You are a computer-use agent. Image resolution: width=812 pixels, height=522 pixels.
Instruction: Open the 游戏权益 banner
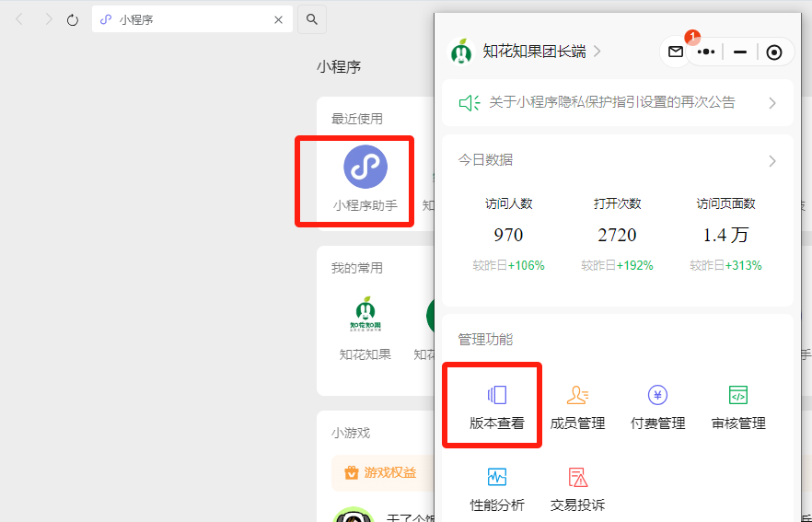pos(381,472)
